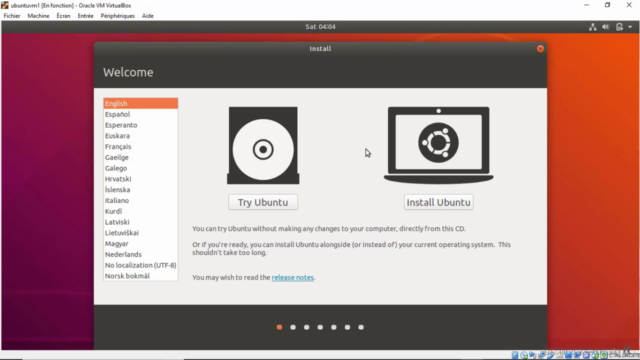640x360 pixels.
Task: Choose Italiano from the language list
Action: click(x=140, y=200)
